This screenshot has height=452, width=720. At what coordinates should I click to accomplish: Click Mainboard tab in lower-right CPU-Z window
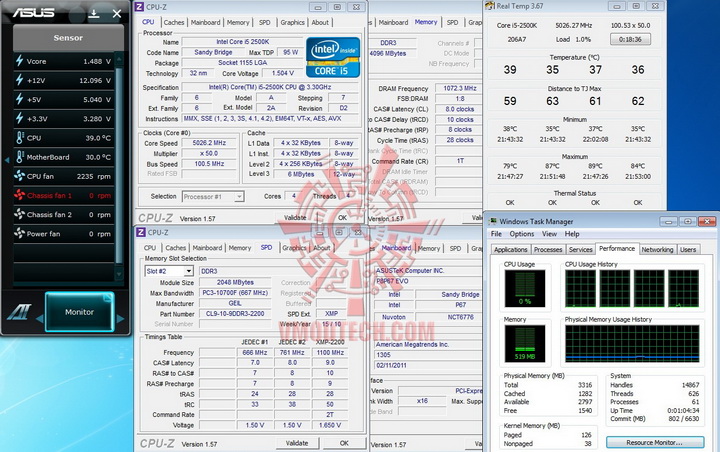click(x=396, y=248)
